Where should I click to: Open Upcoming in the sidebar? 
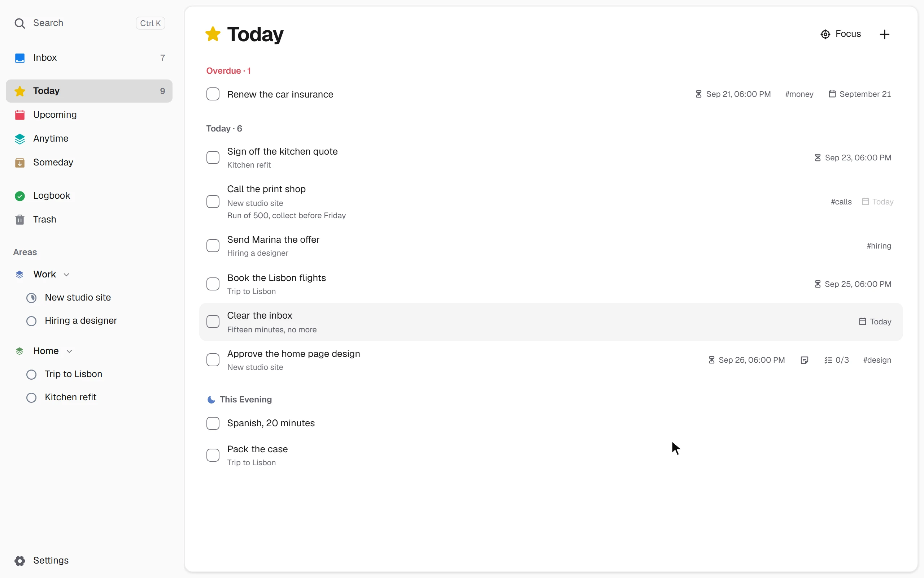(x=89, y=115)
